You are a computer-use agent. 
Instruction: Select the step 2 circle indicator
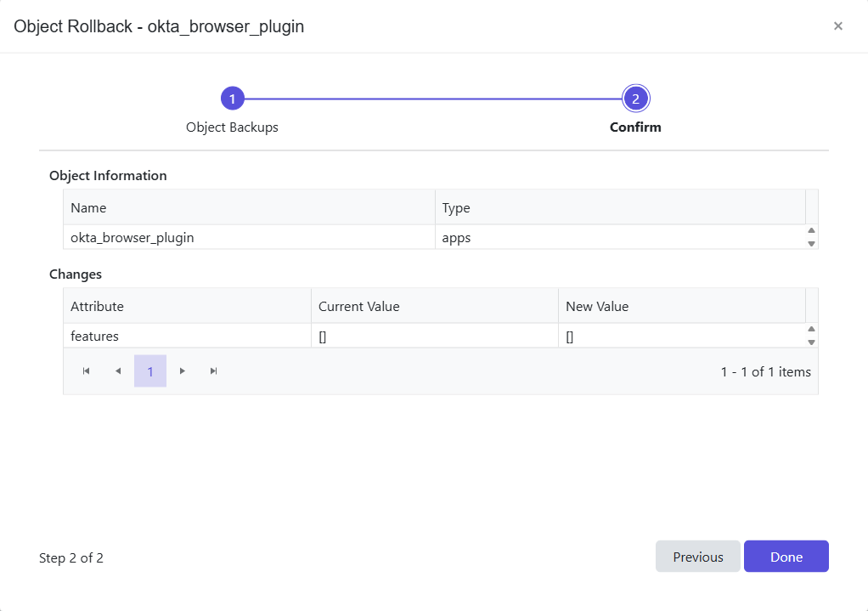(x=635, y=98)
